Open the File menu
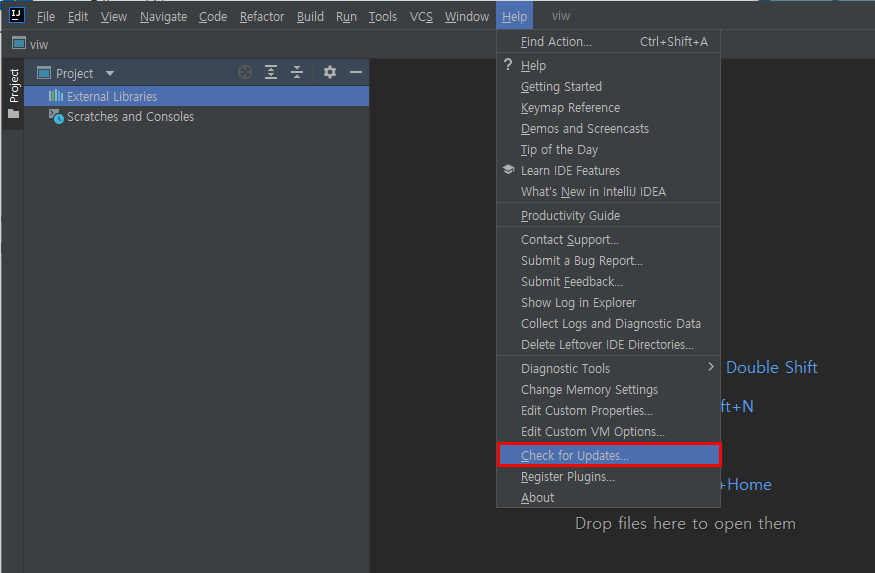 click(x=46, y=17)
